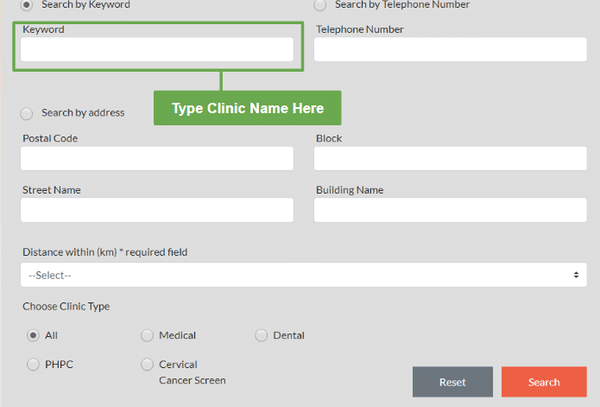600x407 pixels.
Task: Focus the Keyword input field
Action: (x=157, y=49)
